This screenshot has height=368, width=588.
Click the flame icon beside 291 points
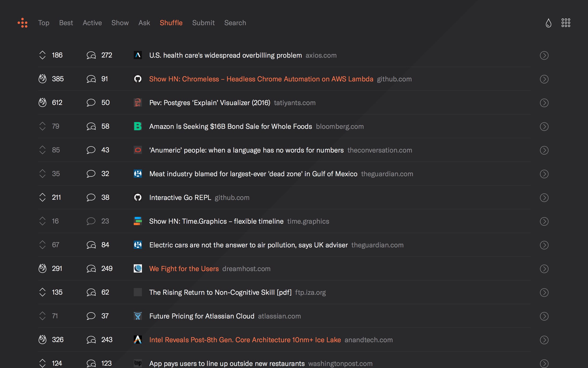coord(42,268)
